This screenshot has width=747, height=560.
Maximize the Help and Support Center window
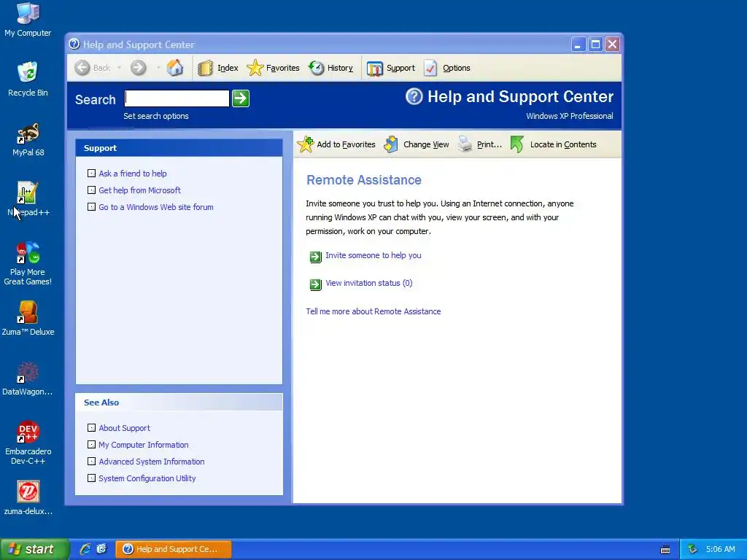click(x=595, y=44)
